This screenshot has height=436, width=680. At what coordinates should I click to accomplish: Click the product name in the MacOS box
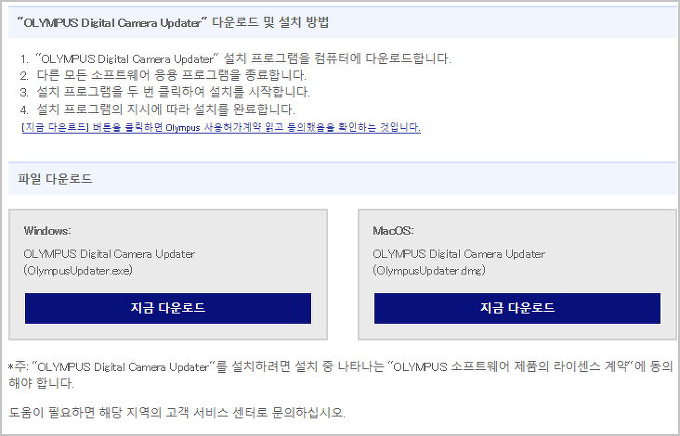[460, 254]
